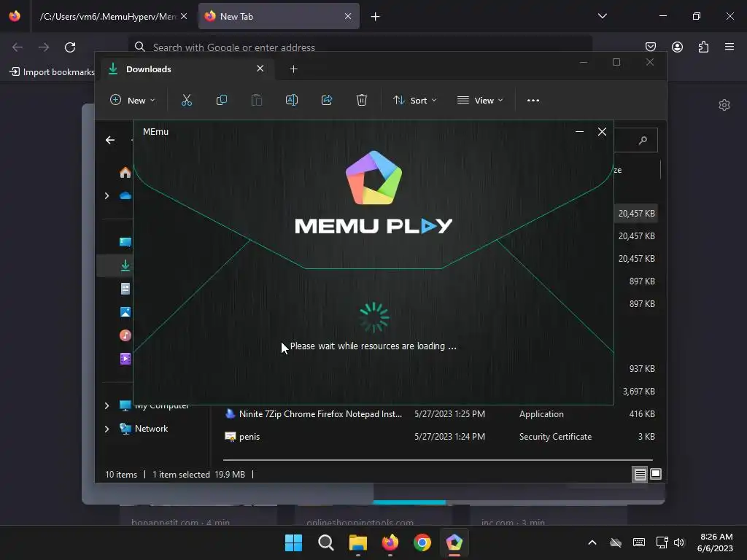The width and height of the screenshot is (747, 560).
Task: Close the Firefox New Tab
Action: point(348,16)
